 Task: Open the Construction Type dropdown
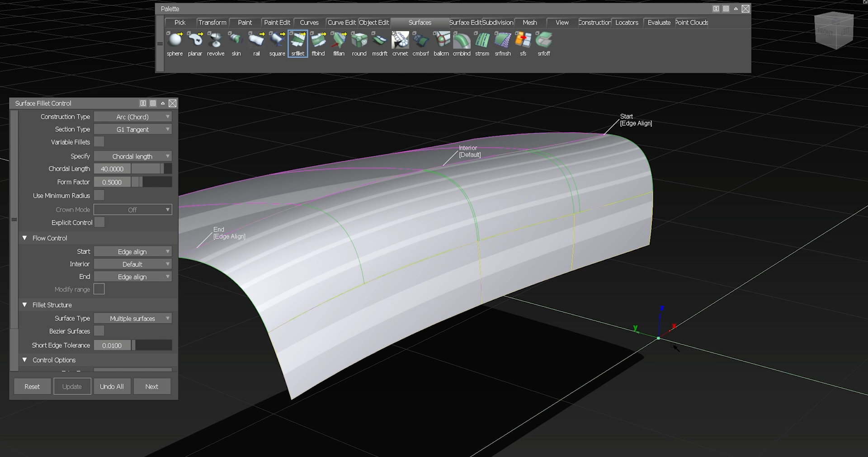(x=133, y=117)
